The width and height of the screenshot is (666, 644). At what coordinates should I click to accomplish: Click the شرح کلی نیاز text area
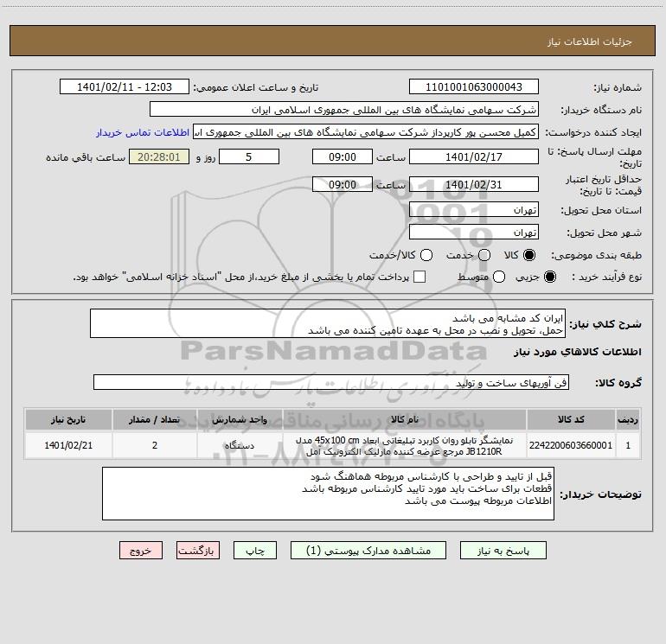tap(328, 324)
